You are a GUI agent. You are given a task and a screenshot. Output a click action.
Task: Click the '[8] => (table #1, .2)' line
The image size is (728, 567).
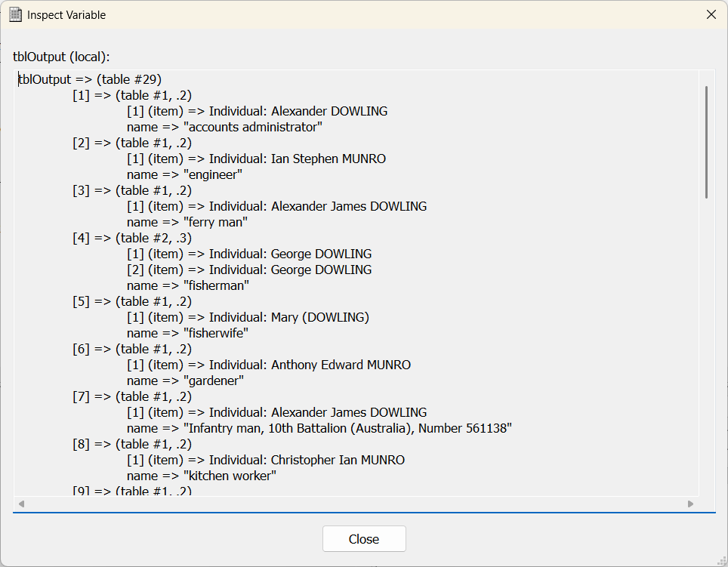click(x=132, y=444)
